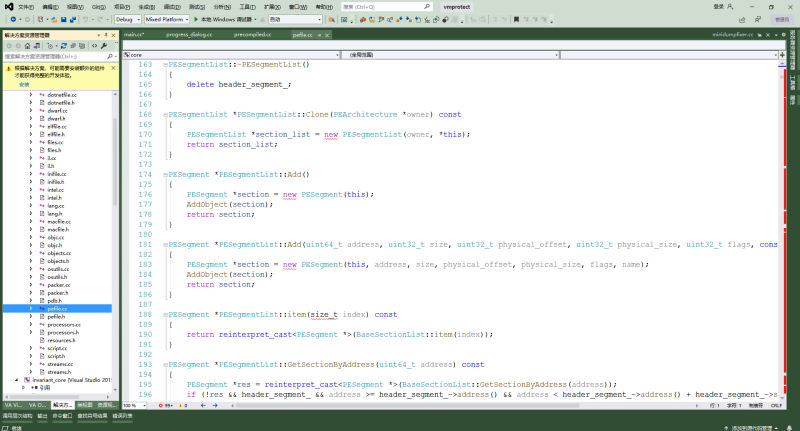Viewport: 800px width, 431px height.
Task: Pin the Solution Explorer panel with auto-hide toggle
Action: coord(106,35)
